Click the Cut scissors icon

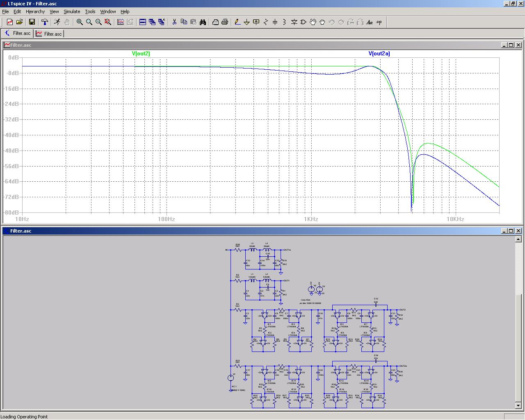tap(174, 22)
